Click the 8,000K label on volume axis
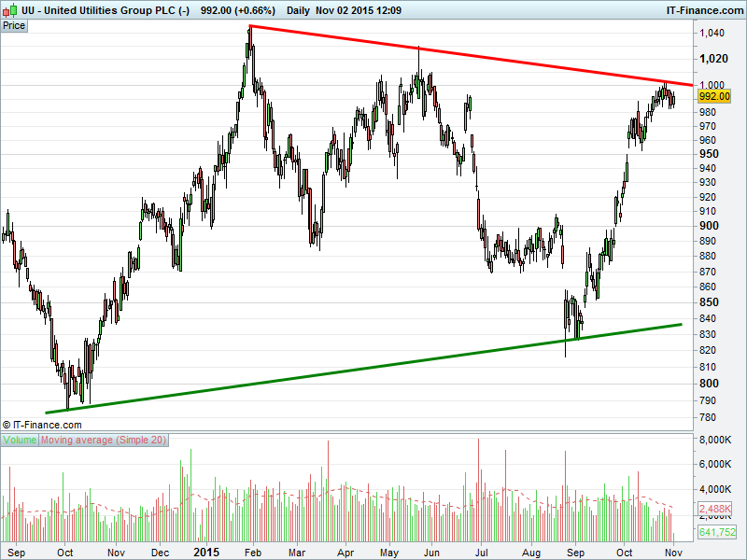The width and height of the screenshot is (747, 560). coord(715,440)
